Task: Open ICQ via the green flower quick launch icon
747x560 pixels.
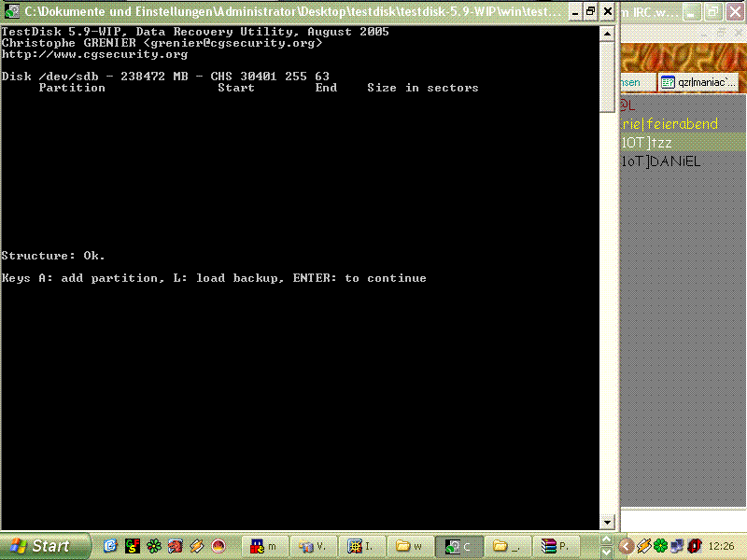Action: tap(154, 546)
